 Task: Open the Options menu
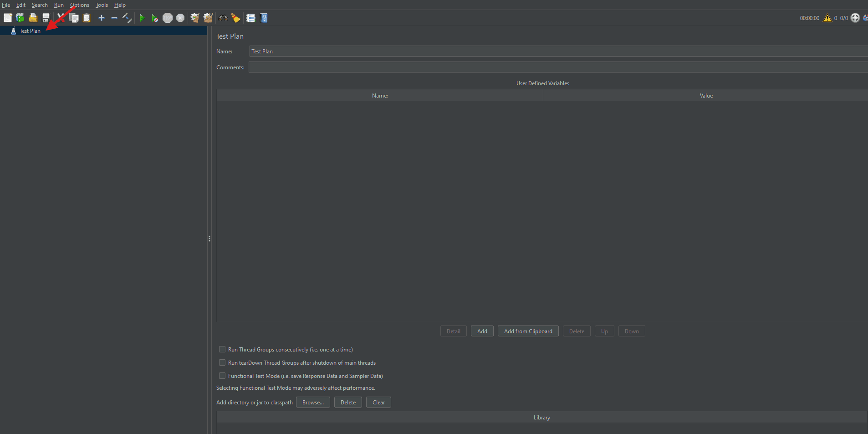click(x=80, y=5)
